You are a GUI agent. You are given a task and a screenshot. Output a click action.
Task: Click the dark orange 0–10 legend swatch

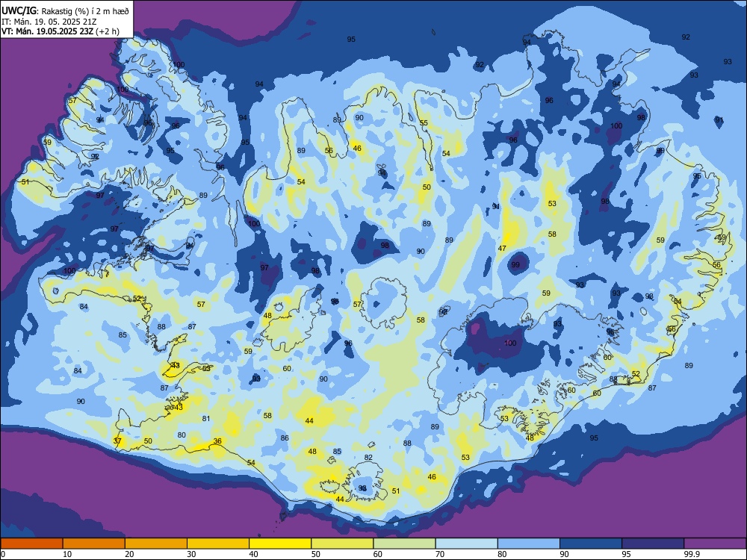coord(31,544)
